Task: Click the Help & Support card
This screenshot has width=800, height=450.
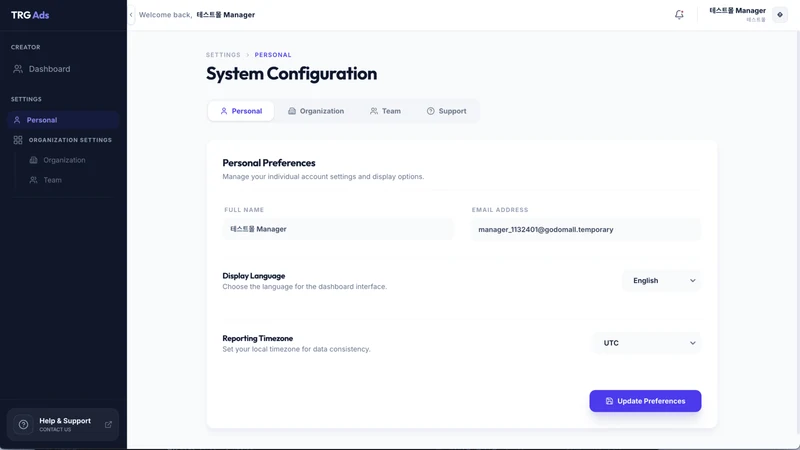Action: [x=63, y=424]
